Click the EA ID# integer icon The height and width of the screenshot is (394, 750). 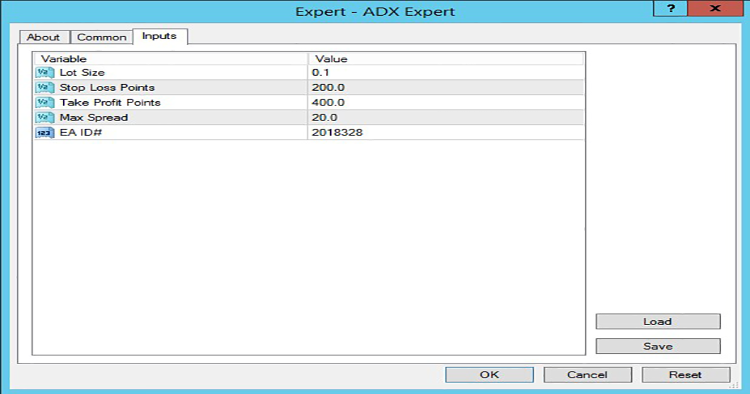[44, 132]
